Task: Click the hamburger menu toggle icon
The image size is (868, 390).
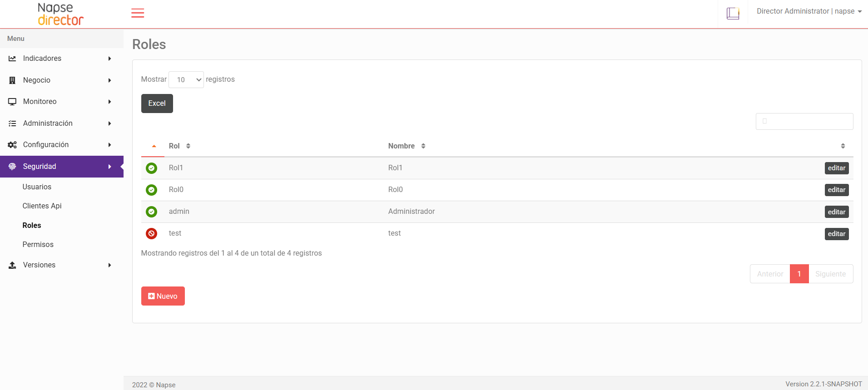Action: click(x=138, y=13)
